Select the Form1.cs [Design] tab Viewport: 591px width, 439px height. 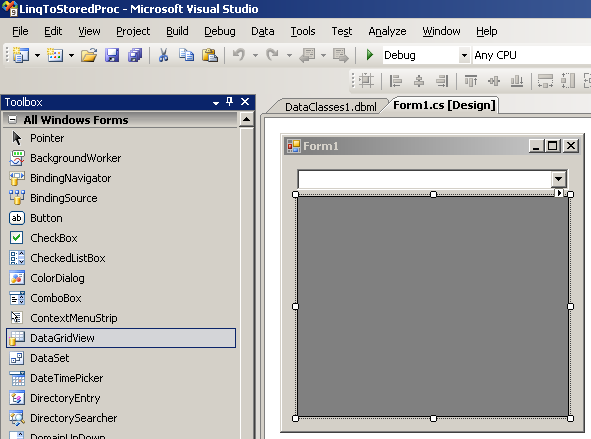click(x=444, y=105)
